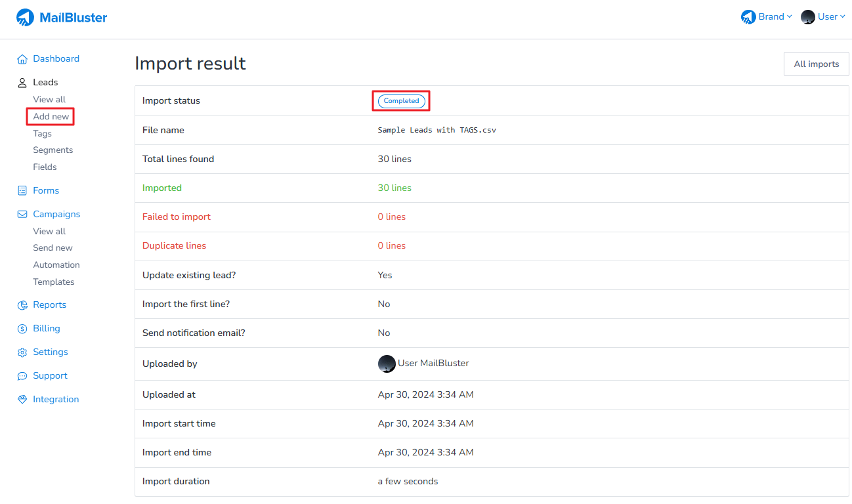Click the Support chat bubble icon
The image size is (852, 504).
[x=22, y=376]
